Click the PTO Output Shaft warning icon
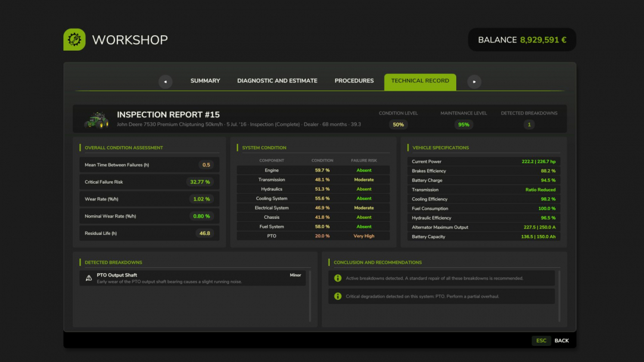 89,278
